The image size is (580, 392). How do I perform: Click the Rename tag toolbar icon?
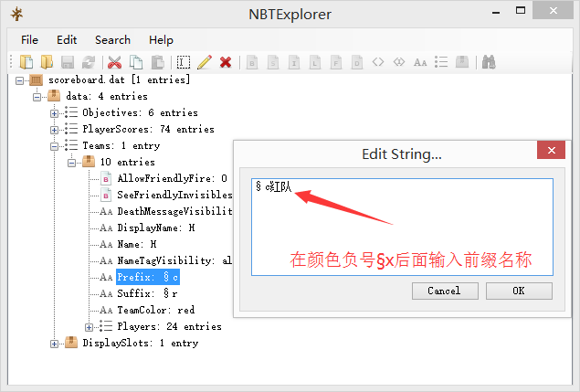[x=184, y=62]
